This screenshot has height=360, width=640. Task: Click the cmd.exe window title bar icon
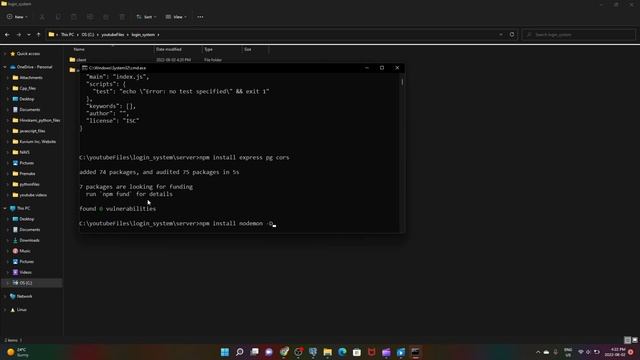(x=84, y=68)
